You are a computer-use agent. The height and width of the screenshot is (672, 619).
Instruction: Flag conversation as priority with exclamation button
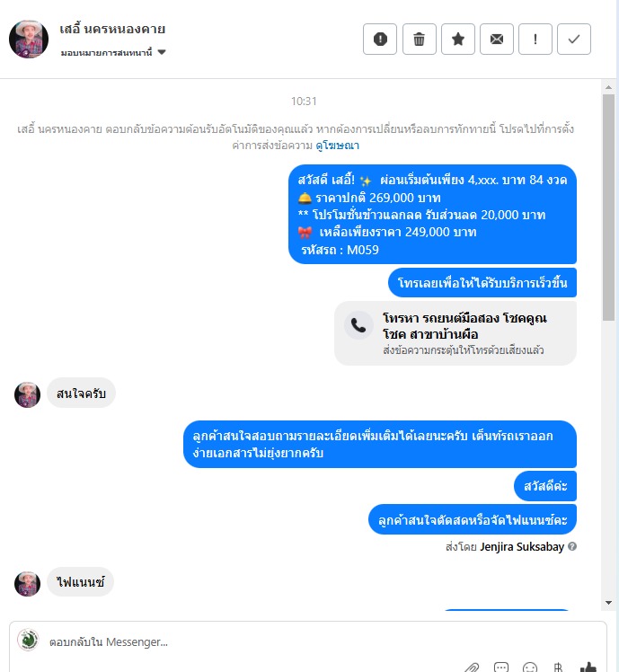click(x=535, y=39)
